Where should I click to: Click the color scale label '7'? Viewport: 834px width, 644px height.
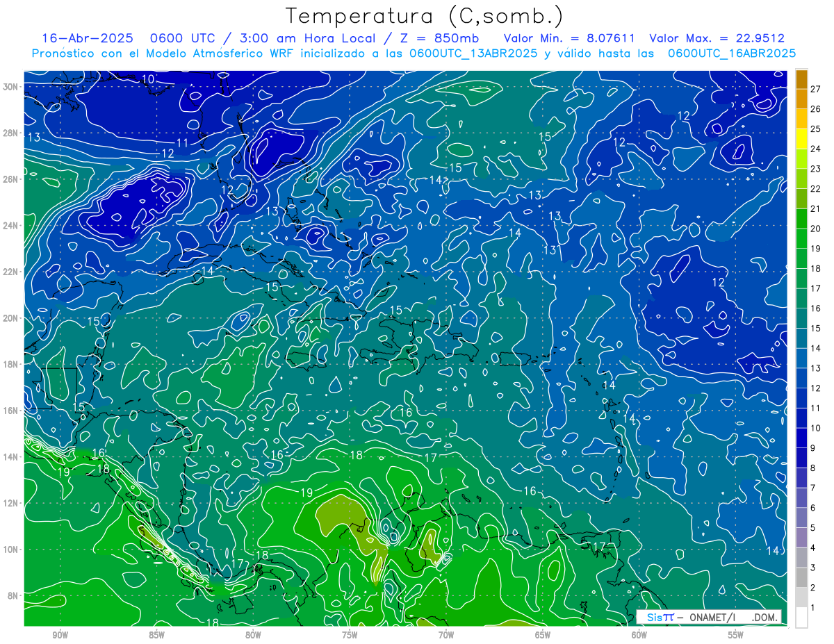point(813,488)
